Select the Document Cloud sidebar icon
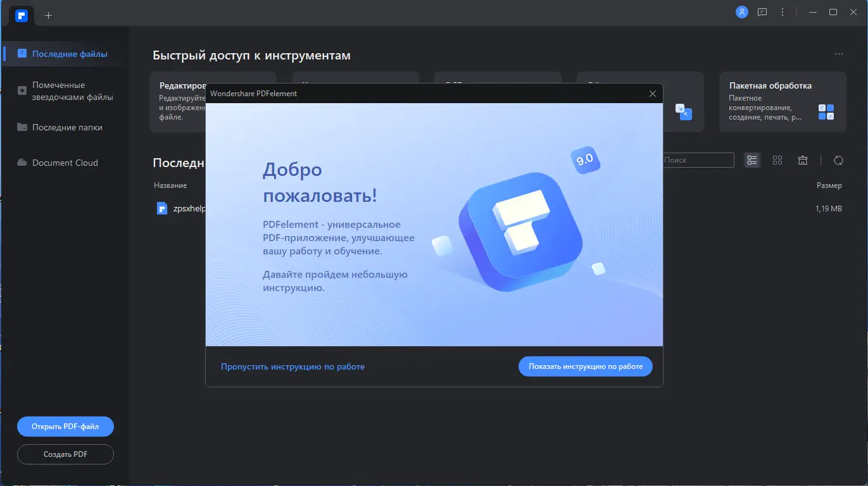The height and width of the screenshot is (486, 868). [21, 163]
